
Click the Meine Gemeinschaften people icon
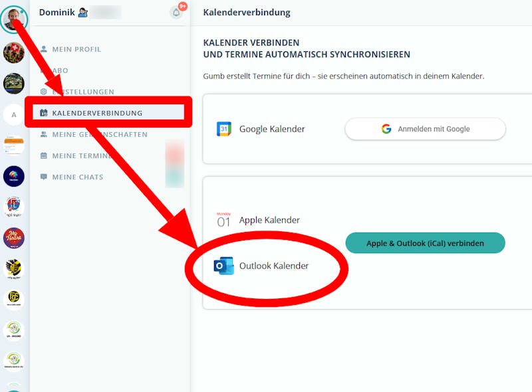(x=44, y=134)
